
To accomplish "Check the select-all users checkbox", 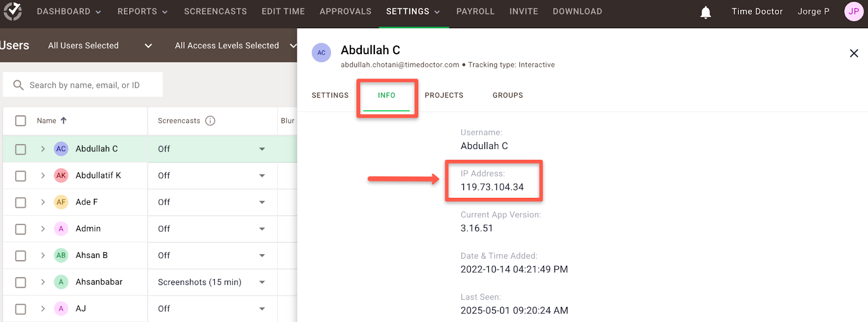I will 20,120.
